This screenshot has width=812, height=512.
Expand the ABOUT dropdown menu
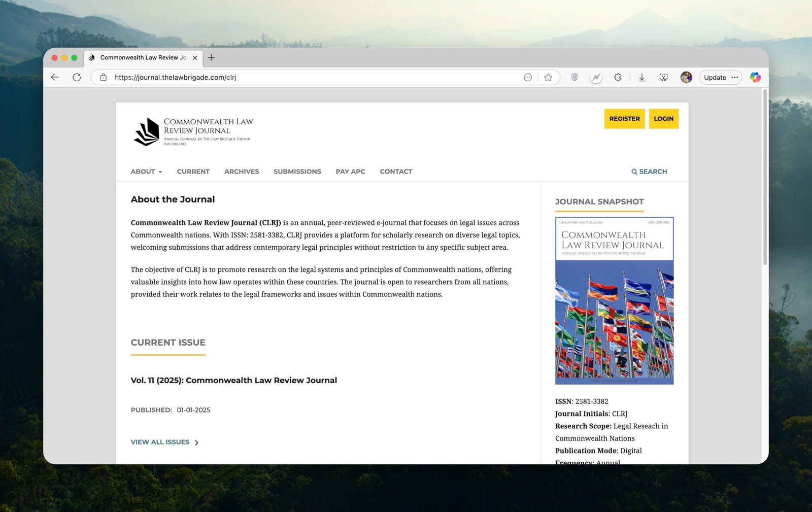coord(146,172)
